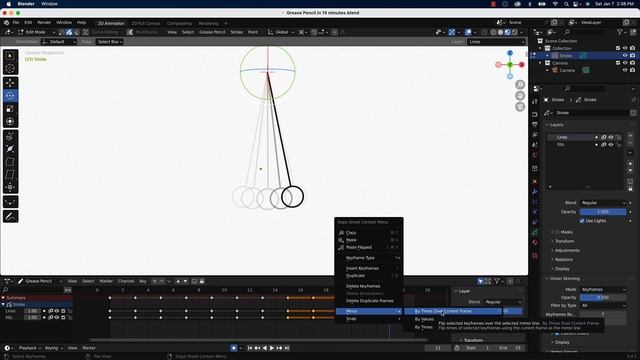This screenshot has width=640, height=360.
Task: Click the pan view hand gizmo
Action: tap(520, 96)
